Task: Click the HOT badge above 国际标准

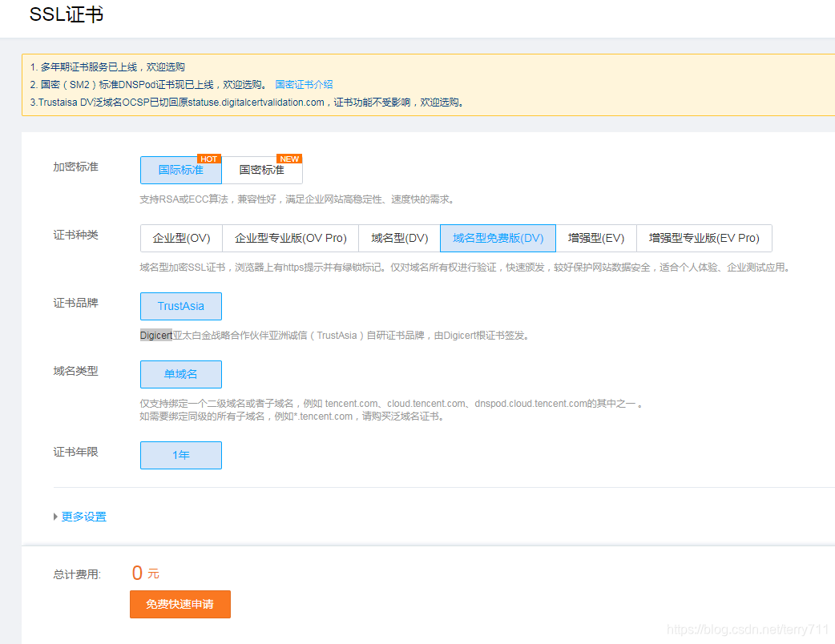Action: tap(208, 159)
